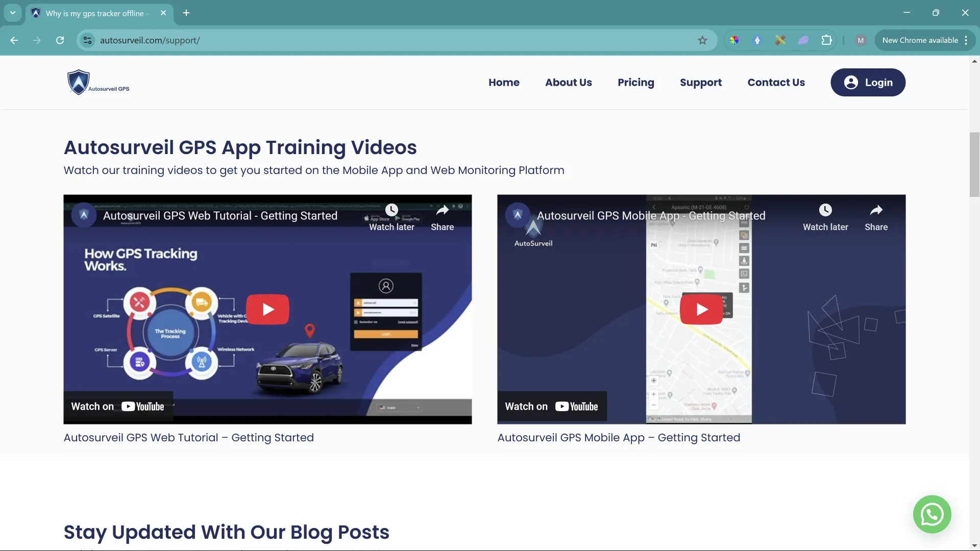The image size is (980, 551).
Task: Bookmark this page with star icon
Action: coord(702,40)
